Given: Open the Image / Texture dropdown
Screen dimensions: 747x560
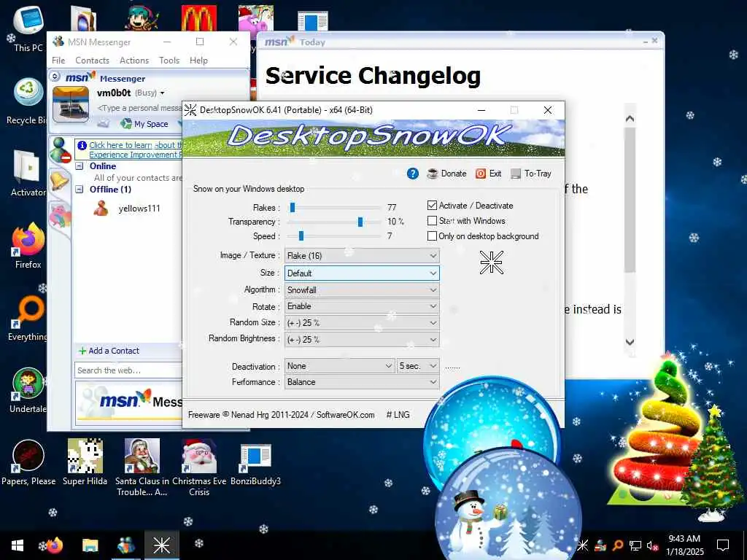Looking at the screenshot, I should tap(362, 256).
